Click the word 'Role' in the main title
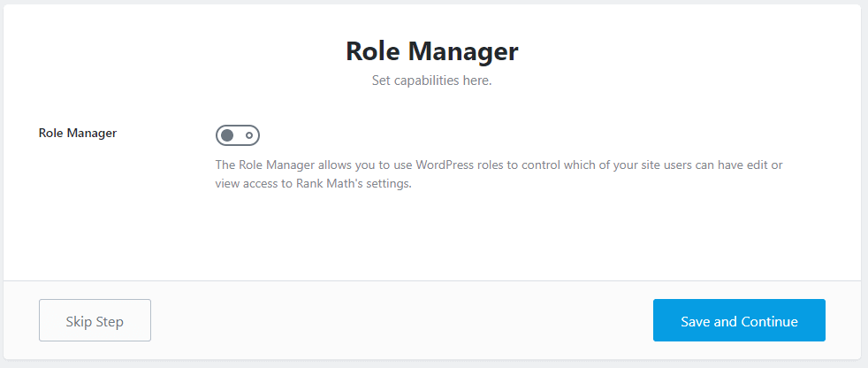Screen dimensions: 868x368 pos(371,50)
